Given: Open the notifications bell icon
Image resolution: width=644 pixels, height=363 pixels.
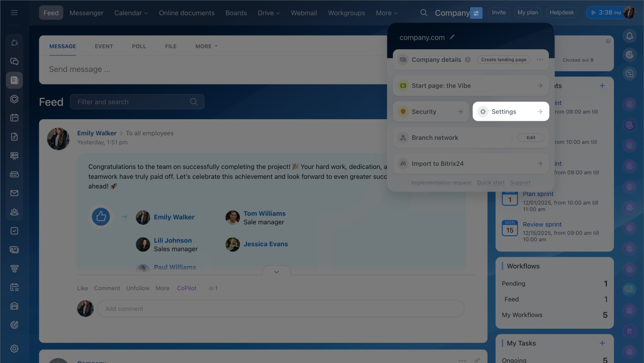Looking at the screenshot, I should coord(629,36).
